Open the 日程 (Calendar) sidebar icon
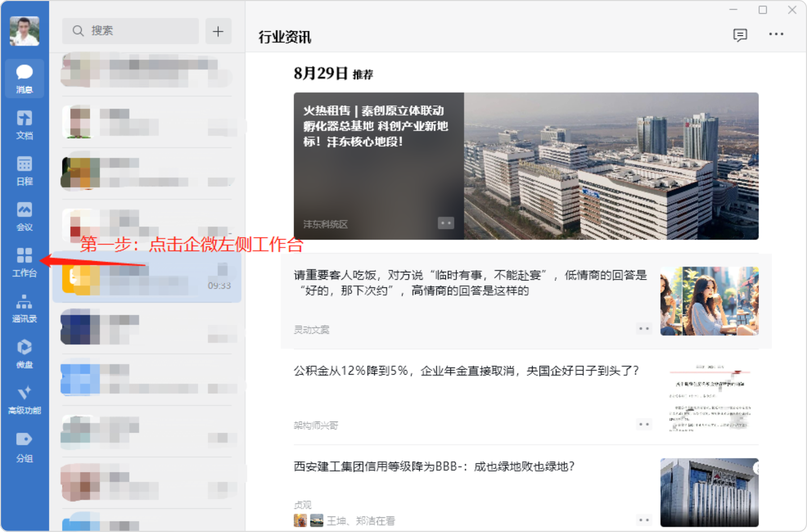 coord(24,170)
